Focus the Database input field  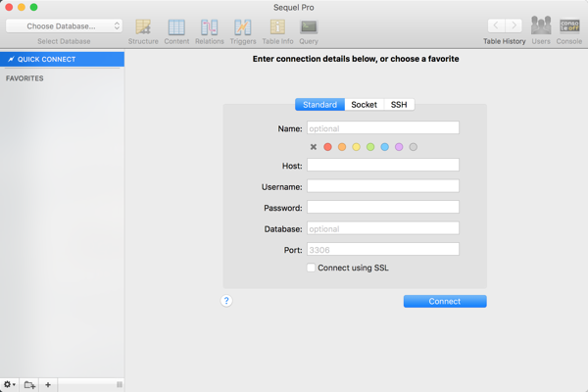pyautogui.click(x=383, y=228)
